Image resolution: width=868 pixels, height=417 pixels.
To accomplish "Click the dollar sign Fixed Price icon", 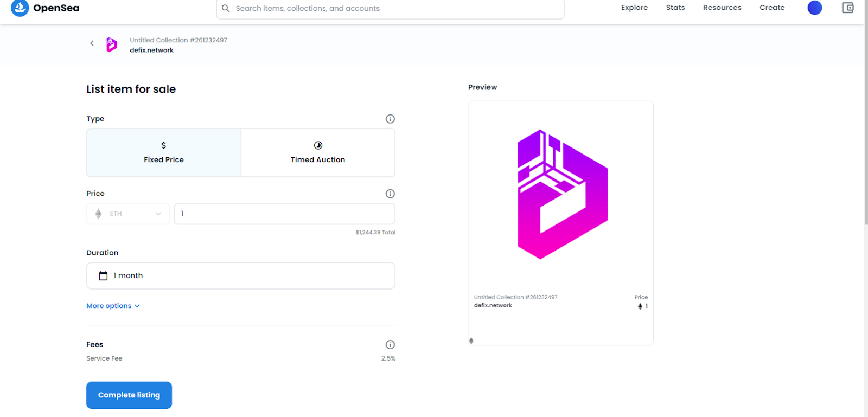I will [x=163, y=145].
